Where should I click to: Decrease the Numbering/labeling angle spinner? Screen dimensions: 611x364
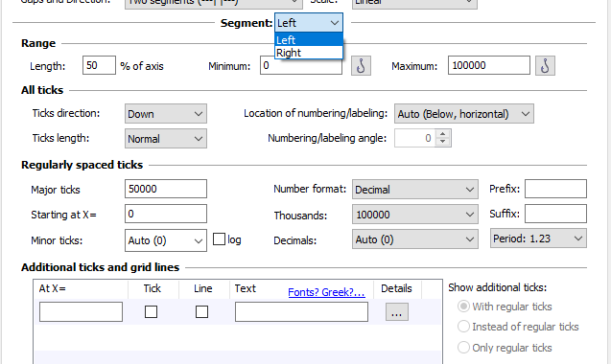pyautogui.click(x=443, y=142)
